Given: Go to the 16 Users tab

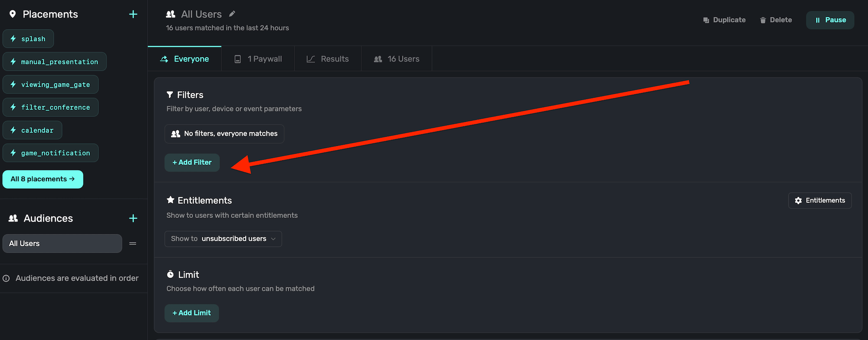Looking at the screenshot, I should [x=397, y=59].
